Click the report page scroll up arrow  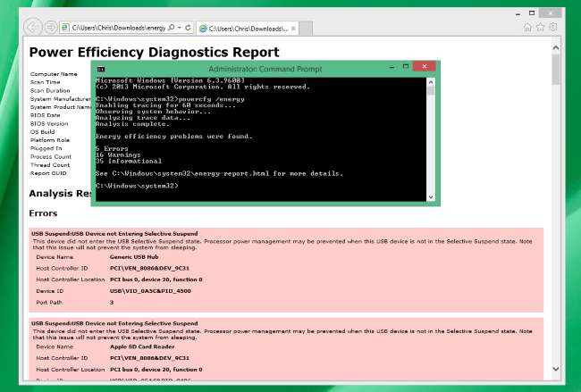(555, 47)
